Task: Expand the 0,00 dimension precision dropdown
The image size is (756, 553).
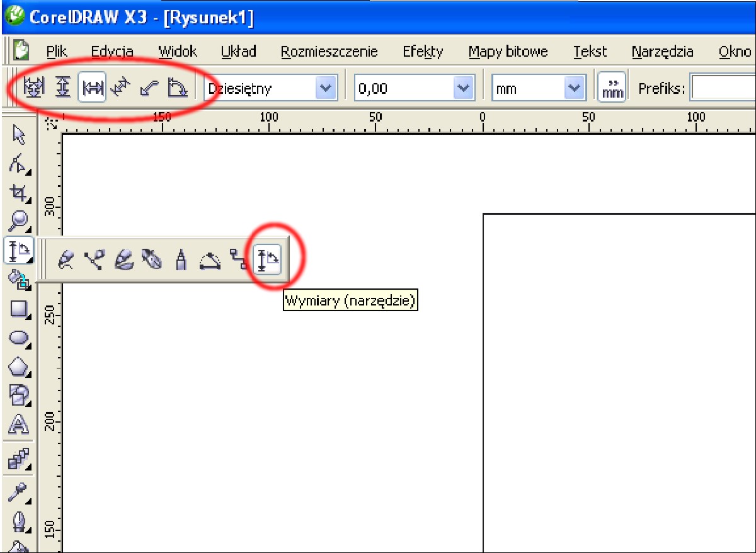Action: (x=463, y=88)
